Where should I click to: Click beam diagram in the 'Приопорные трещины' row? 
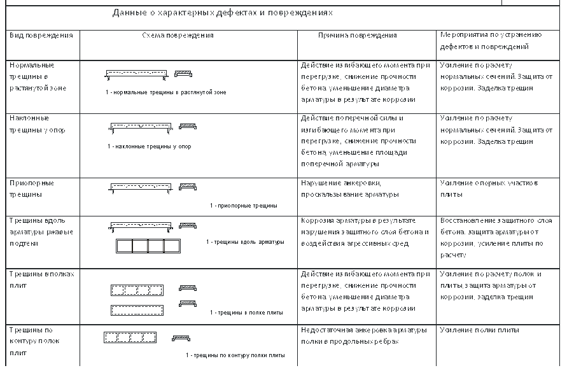click(141, 188)
